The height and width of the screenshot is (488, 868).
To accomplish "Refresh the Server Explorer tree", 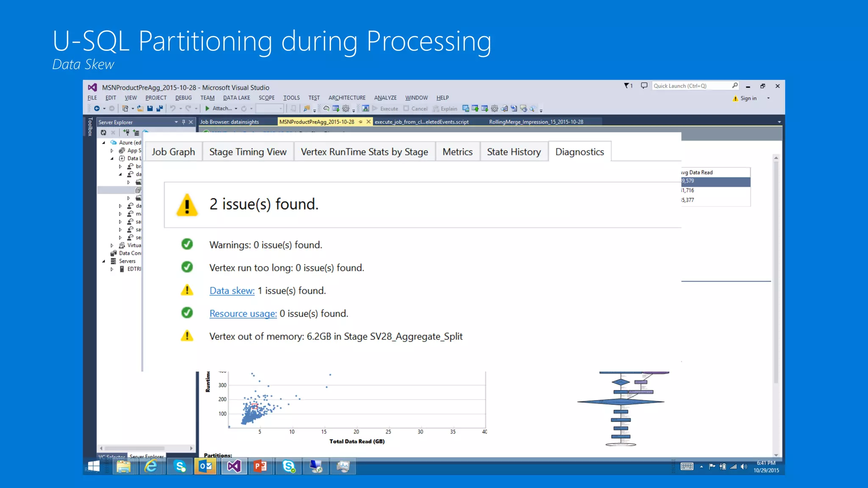I will (x=103, y=133).
